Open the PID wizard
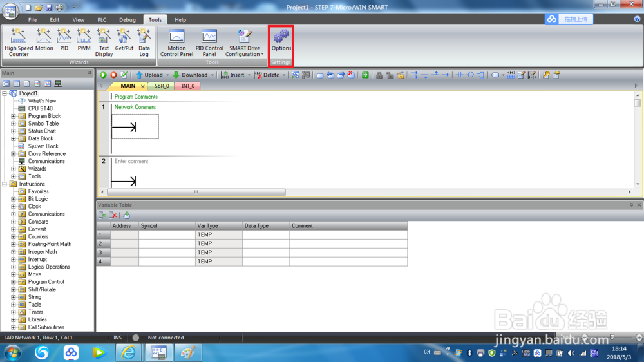 tap(64, 40)
